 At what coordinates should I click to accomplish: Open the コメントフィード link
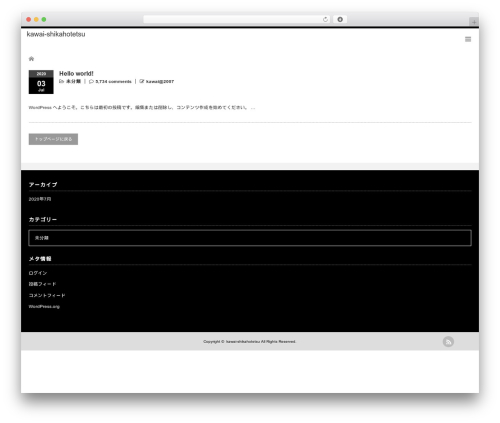pos(47,295)
